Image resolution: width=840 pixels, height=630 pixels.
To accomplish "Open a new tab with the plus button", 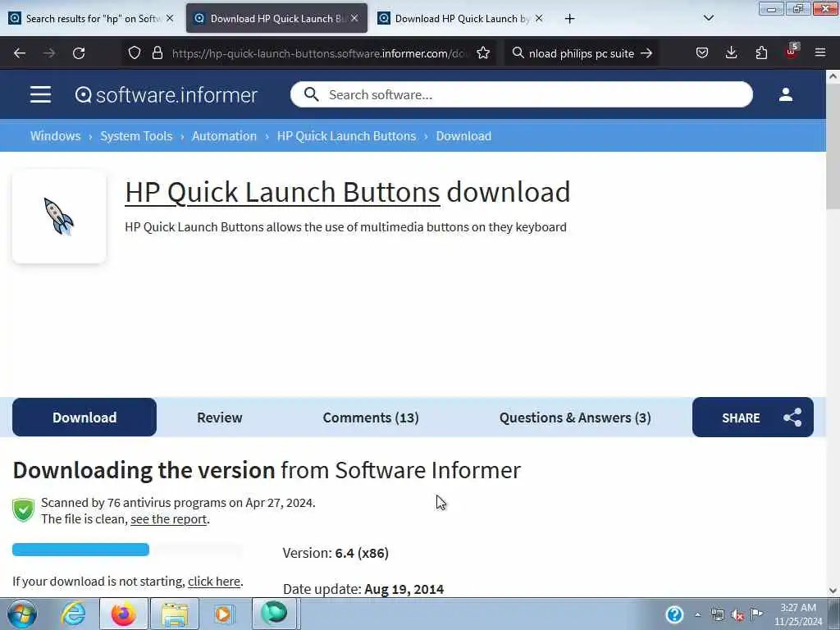I will (x=569, y=19).
